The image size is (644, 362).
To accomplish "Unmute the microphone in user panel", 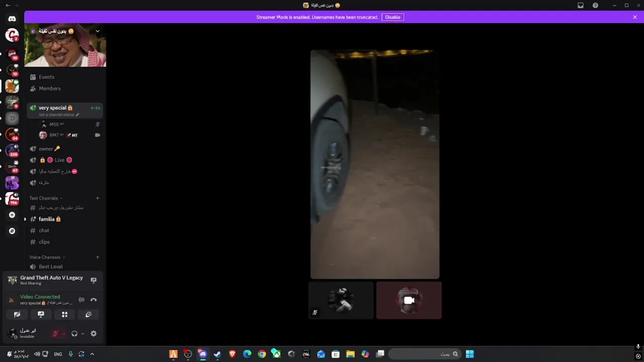I will [x=55, y=333].
